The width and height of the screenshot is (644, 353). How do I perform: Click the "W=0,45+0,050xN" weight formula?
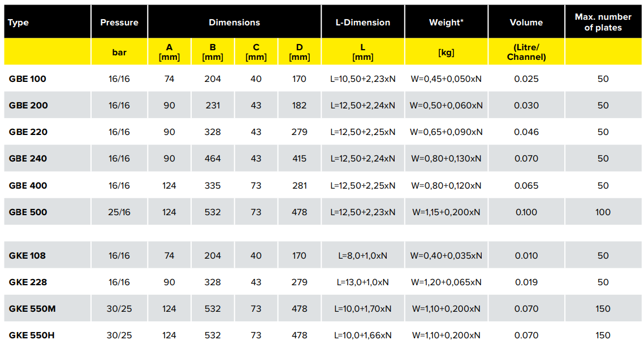[x=446, y=79]
